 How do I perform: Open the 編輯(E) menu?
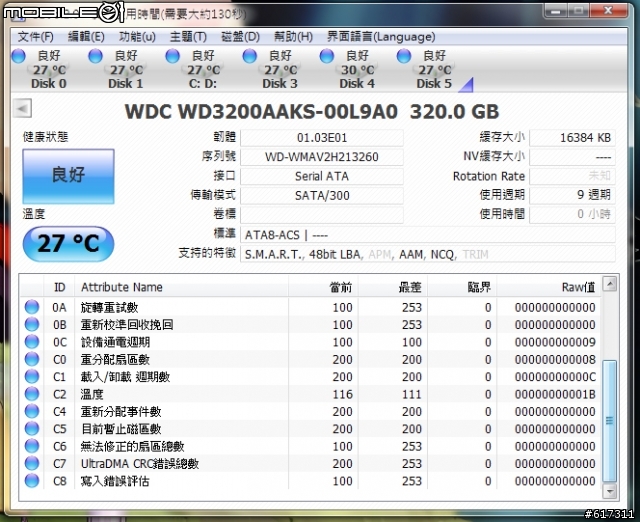pyautogui.click(x=86, y=37)
